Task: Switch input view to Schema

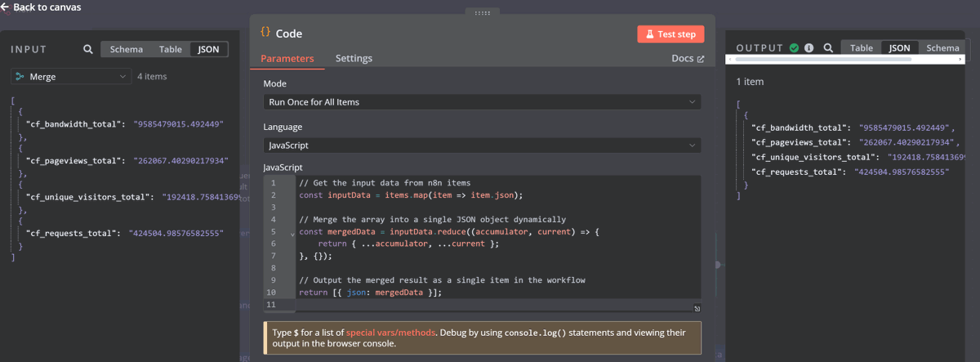Action: 126,49
